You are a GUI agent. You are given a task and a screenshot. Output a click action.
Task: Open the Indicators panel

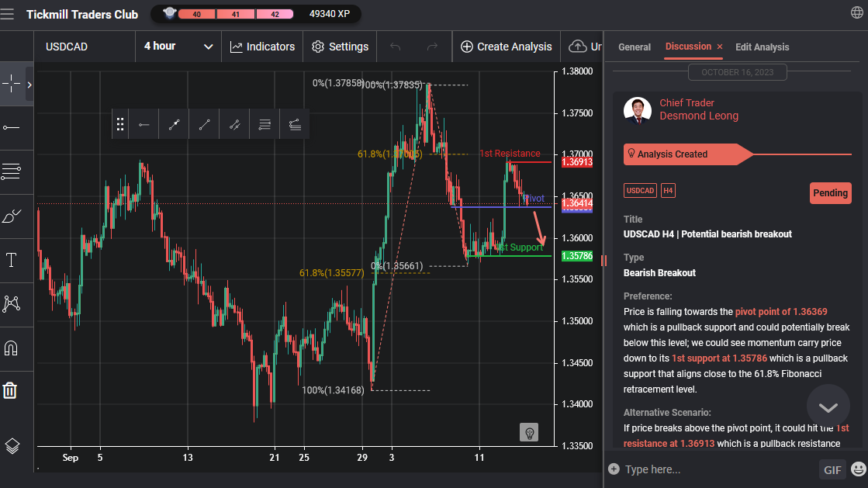[x=262, y=47]
